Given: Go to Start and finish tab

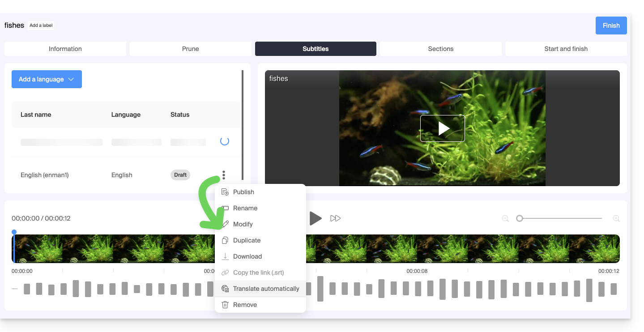Looking at the screenshot, I should click(566, 49).
